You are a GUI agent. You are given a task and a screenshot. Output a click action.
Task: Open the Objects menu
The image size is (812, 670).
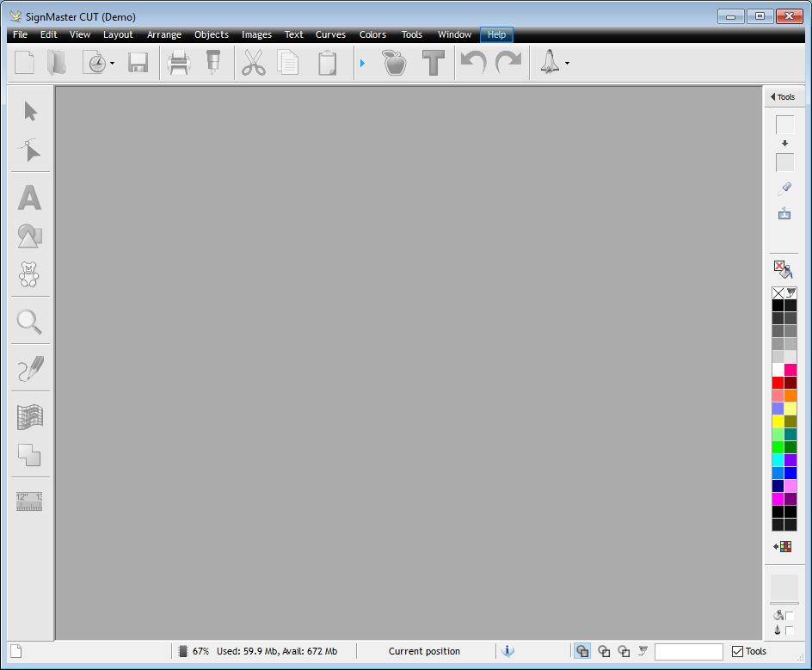pos(212,34)
